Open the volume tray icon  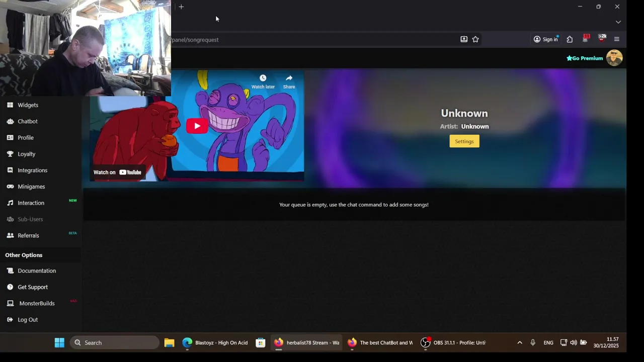574,343
